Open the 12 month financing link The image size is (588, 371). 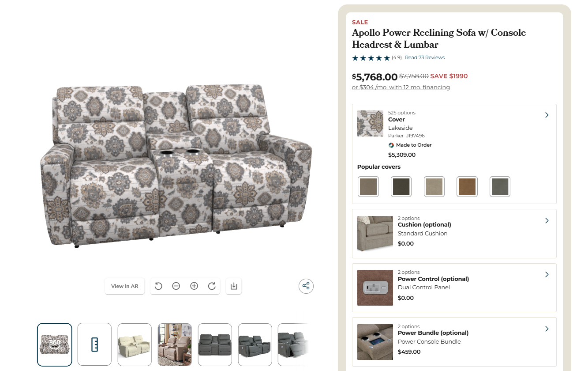[x=401, y=87]
